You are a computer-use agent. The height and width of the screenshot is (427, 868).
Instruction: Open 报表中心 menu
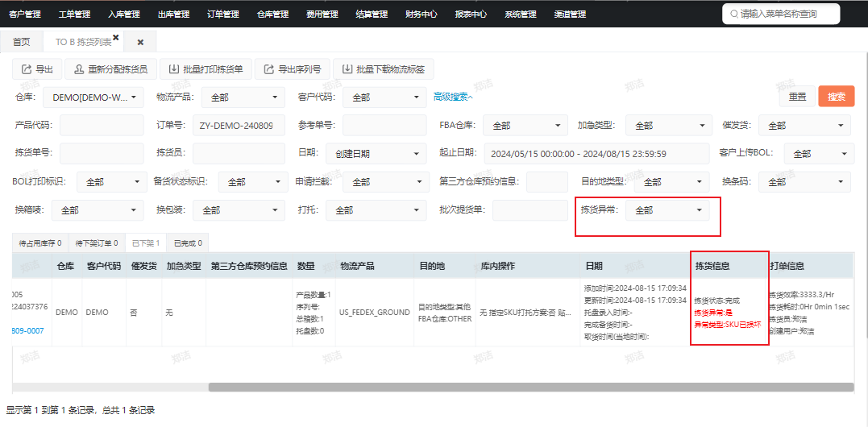[471, 14]
